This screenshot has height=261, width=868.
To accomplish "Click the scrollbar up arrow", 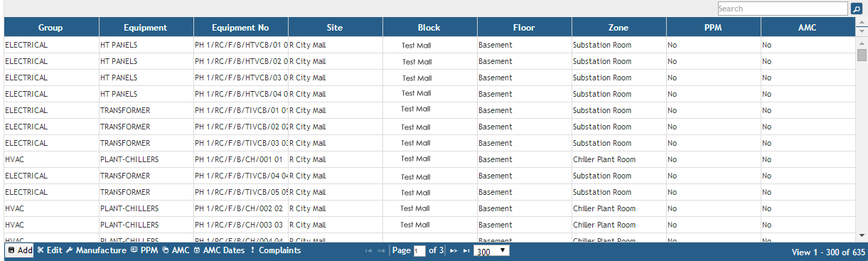I will point(862,31).
